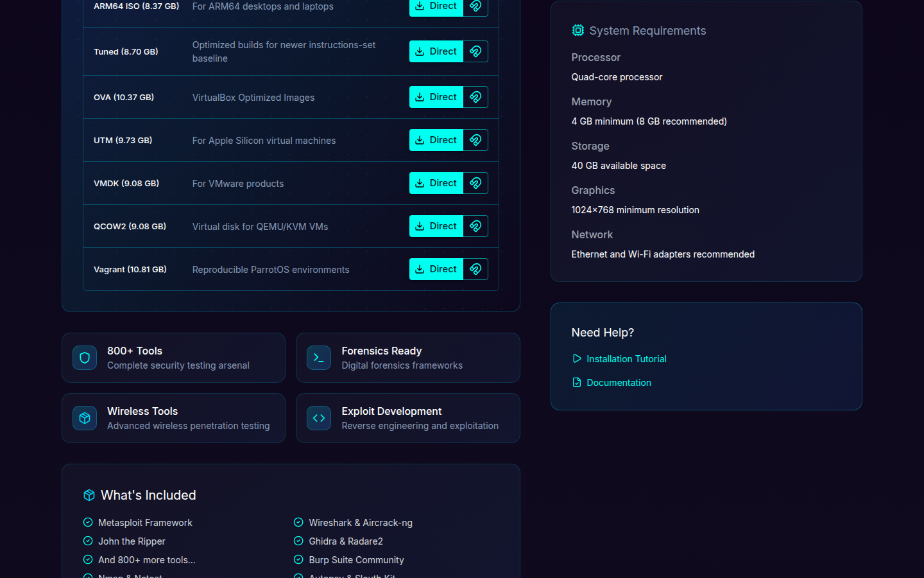Click the "40 GB available space" text

point(619,166)
